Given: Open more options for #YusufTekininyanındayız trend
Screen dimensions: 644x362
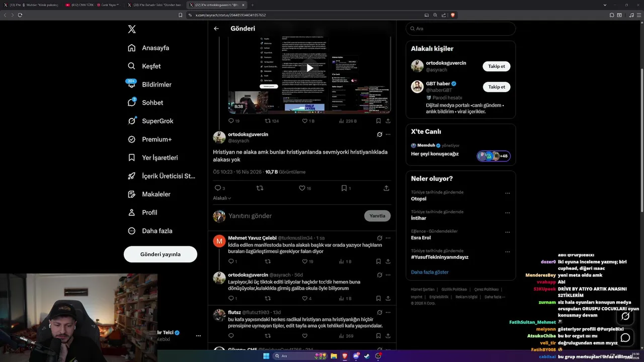Looking at the screenshot, I should 507,252.
